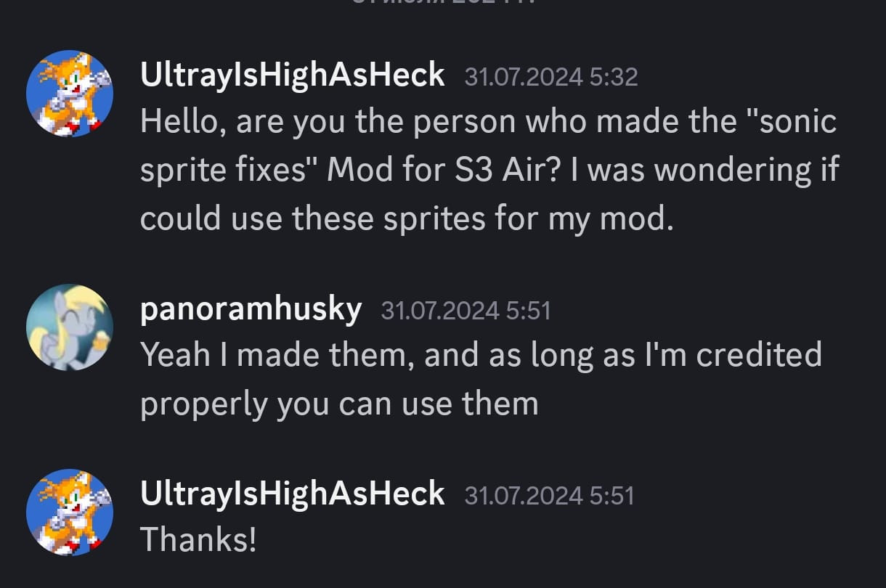Click the panoramhusky username
Image resolution: width=886 pixels, height=588 pixels.
point(251,310)
